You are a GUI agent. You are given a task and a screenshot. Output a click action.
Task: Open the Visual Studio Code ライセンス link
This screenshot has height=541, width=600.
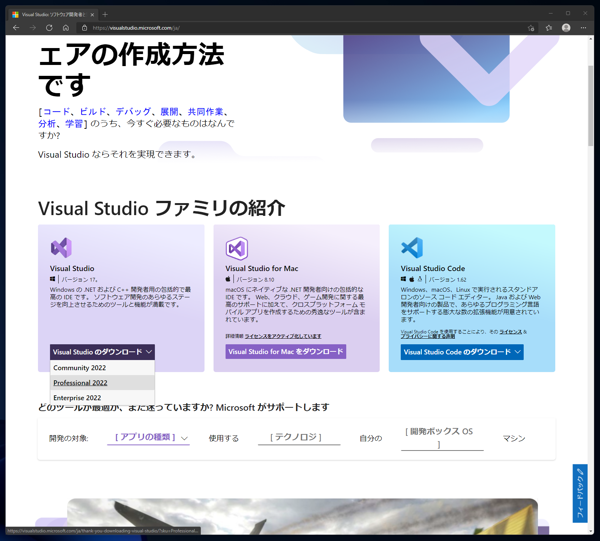pos(511,332)
